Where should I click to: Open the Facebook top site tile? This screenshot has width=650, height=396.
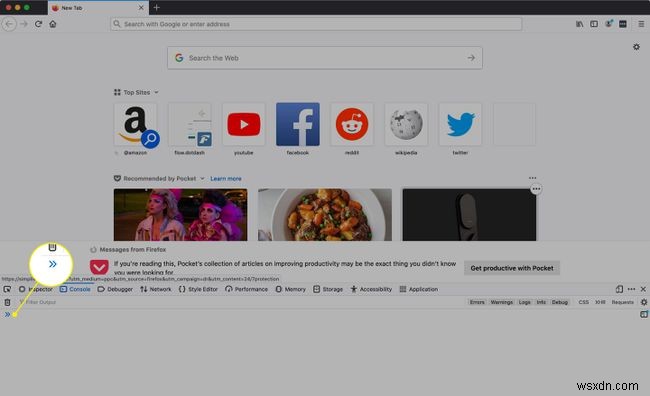pyautogui.click(x=298, y=124)
